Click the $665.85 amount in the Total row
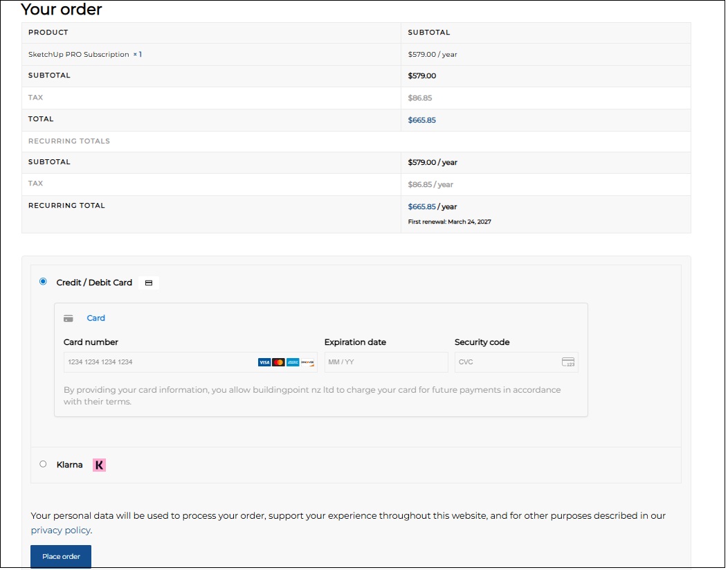This screenshot has width=728, height=570. click(422, 121)
